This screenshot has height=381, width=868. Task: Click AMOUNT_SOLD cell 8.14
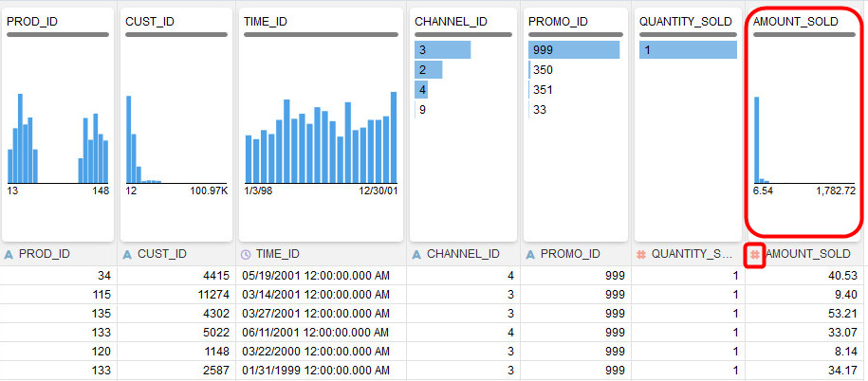(806, 351)
